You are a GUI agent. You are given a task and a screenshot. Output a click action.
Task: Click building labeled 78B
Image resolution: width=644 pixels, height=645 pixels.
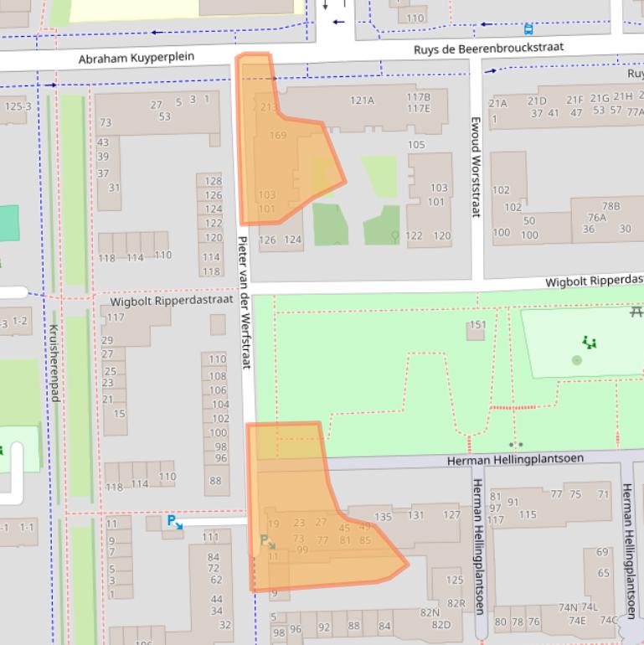click(611, 206)
